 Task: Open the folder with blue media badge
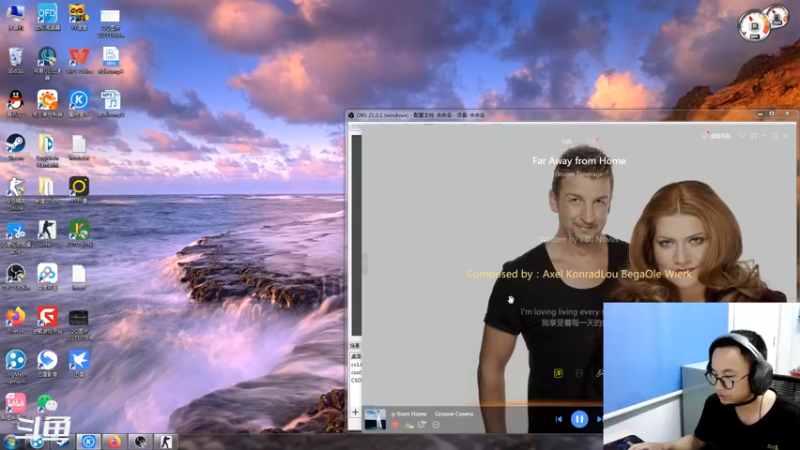[x=47, y=149]
